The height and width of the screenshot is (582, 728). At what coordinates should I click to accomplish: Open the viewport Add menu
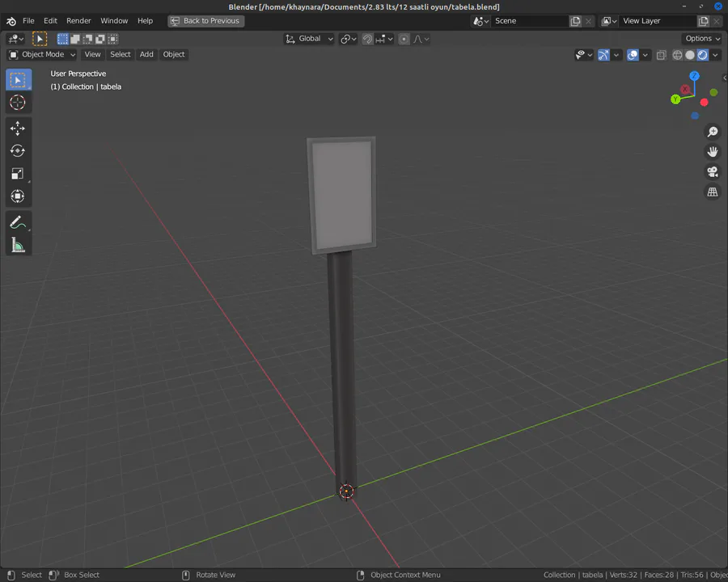(x=146, y=55)
